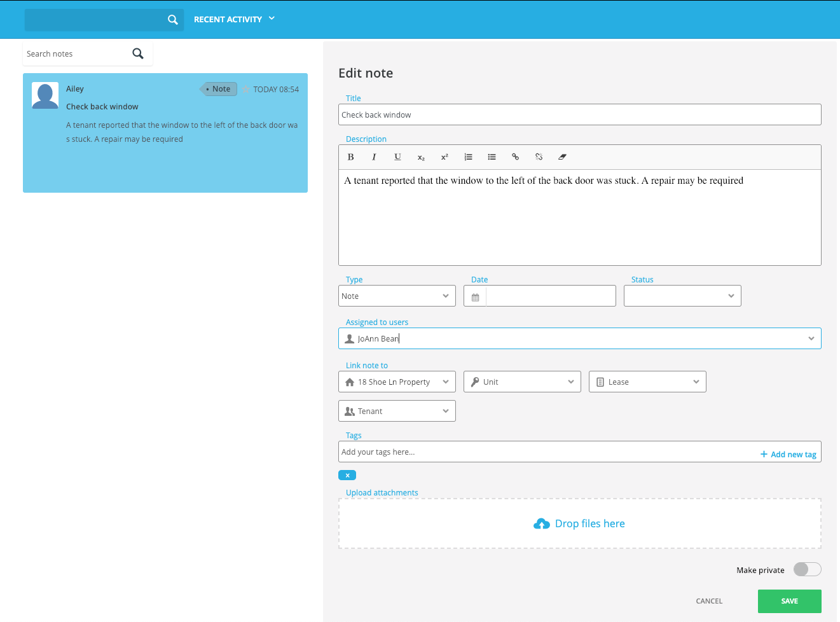Open the 18 Shoe Ln Property dropdown
Viewport: 840px width, 622px height.
(x=397, y=382)
